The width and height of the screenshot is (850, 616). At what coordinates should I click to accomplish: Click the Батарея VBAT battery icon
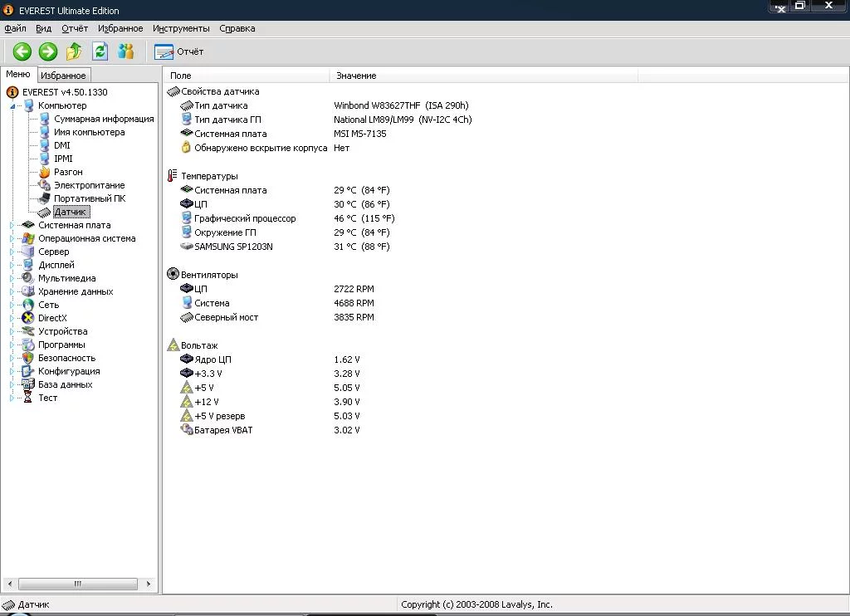pyautogui.click(x=187, y=430)
